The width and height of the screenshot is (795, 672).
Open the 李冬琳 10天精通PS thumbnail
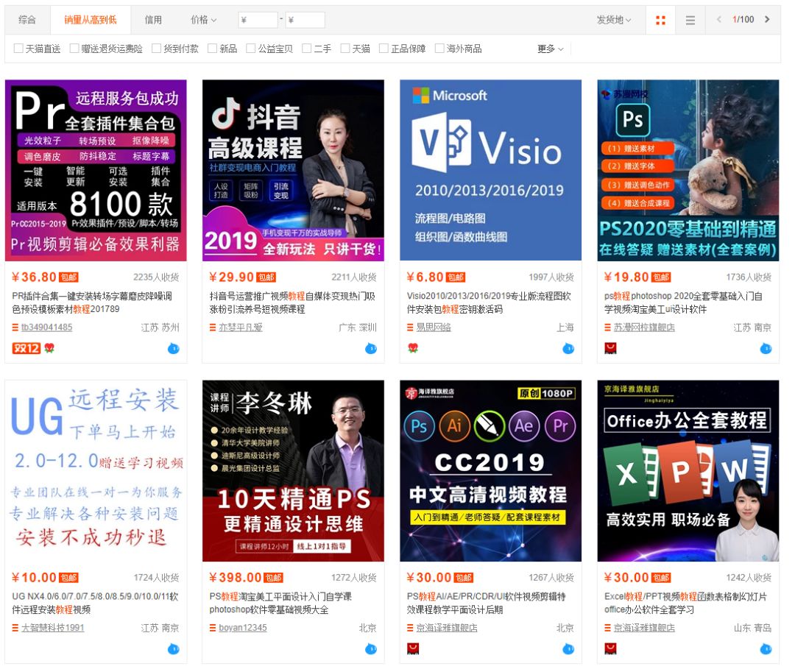[x=293, y=471]
